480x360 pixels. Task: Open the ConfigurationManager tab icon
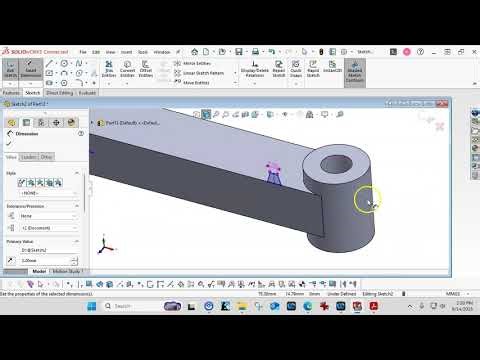(41, 123)
